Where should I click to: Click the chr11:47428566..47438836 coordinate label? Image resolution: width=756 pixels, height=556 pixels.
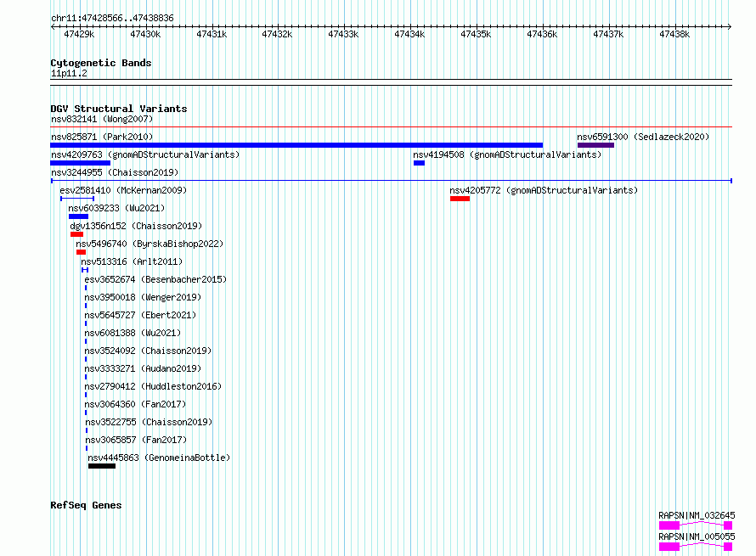click(112, 18)
